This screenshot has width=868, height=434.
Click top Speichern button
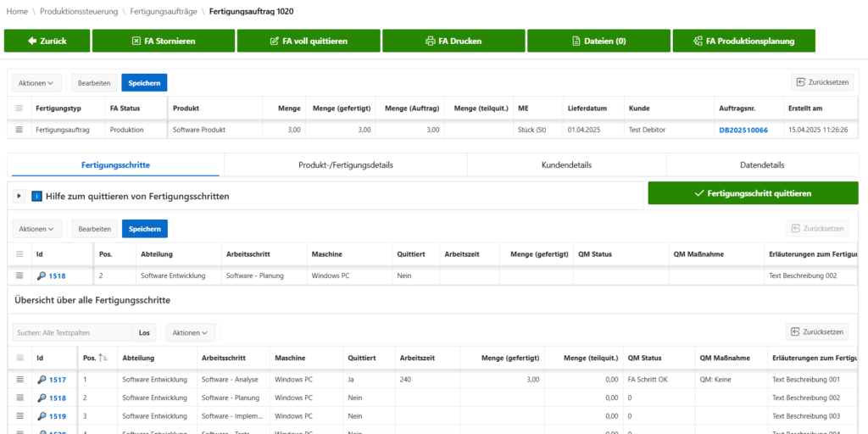pos(144,82)
